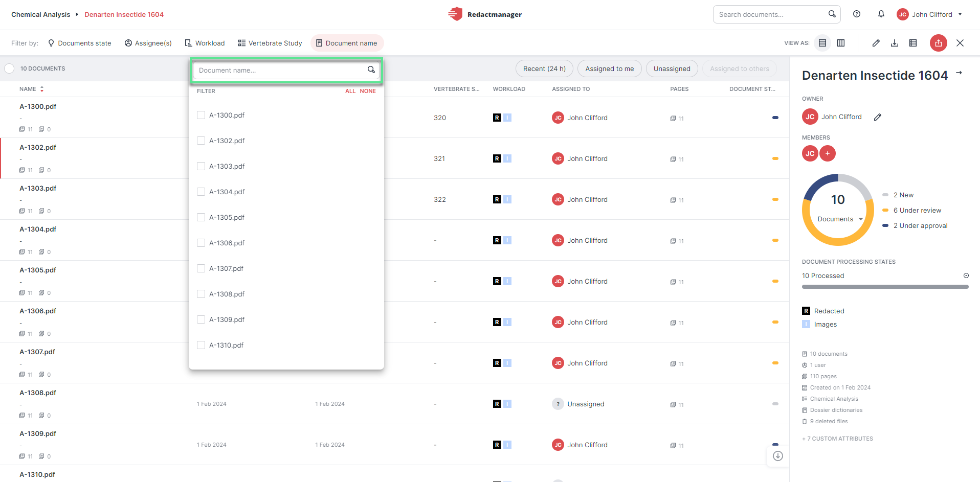The width and height of the screenshot is (980, 482).
Task: Check the A-1306.pdf filter checkbox
Action: [201, 243]
